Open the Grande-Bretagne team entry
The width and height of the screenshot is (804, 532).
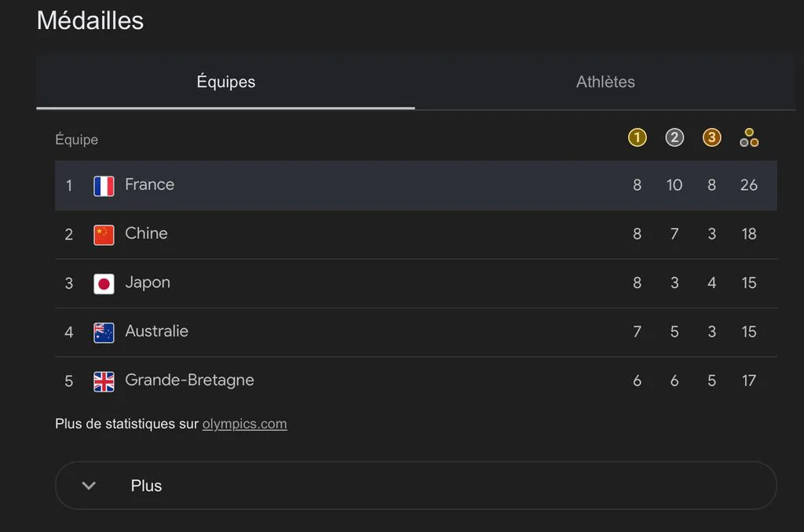coord(416,381)
